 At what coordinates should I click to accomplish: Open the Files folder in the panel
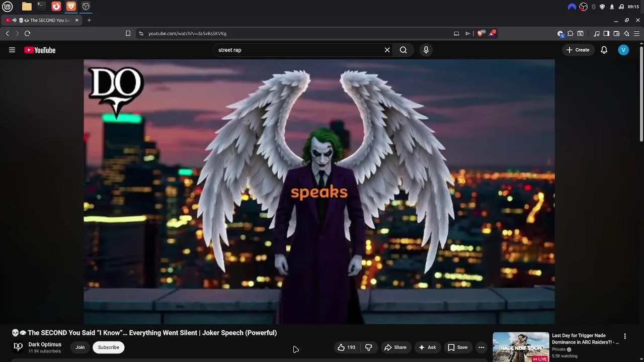(27, 7)
